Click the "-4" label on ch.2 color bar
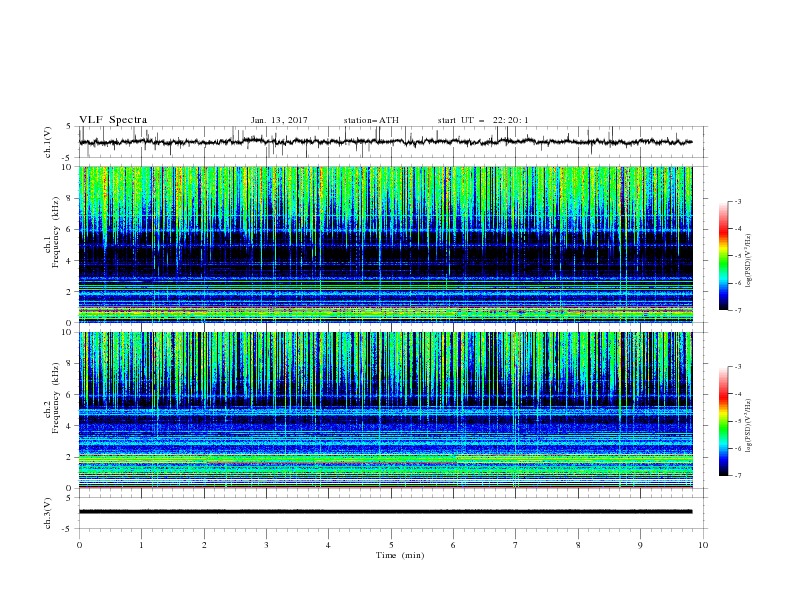792x612 pixels. tap(738, 394)
